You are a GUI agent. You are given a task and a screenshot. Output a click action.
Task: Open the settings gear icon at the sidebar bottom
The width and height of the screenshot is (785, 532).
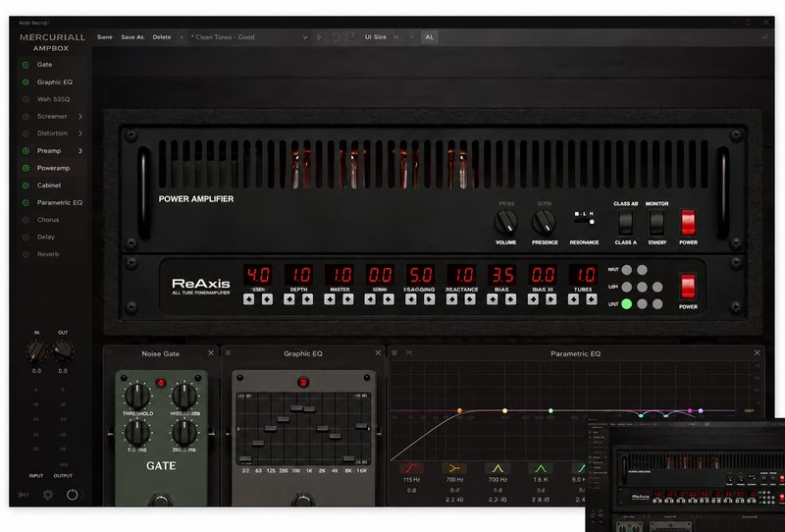coord(48,495)
